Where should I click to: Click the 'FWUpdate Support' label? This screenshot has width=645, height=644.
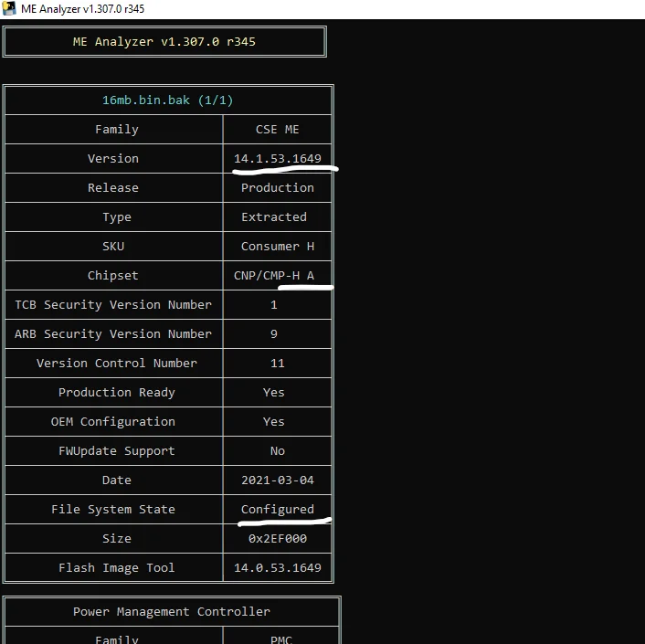pyautogui.click(x=117, y=450)
